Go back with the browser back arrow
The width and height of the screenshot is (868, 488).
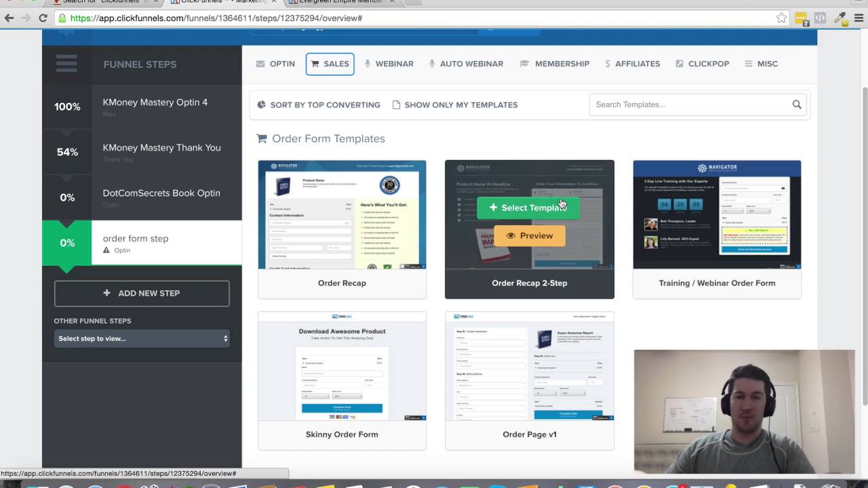coord(9,18)
